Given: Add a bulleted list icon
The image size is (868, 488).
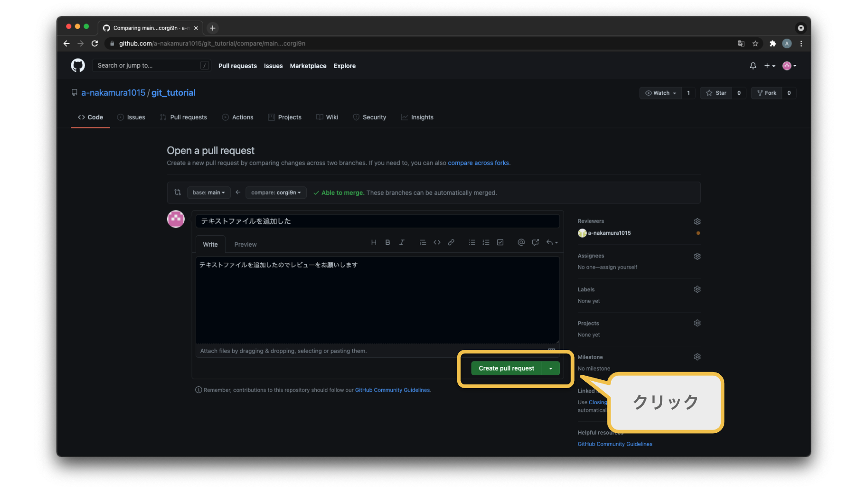Looking at the screenshot, I should (x=472, y=243).
